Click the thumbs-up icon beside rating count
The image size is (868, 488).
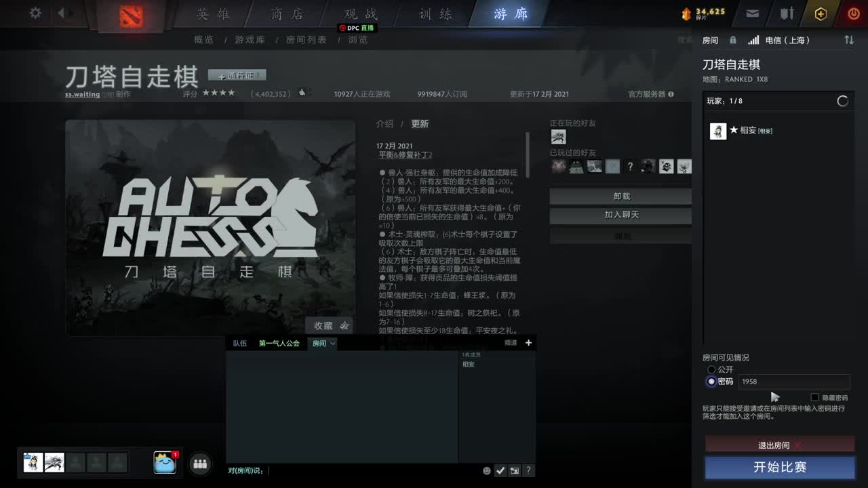302,93
